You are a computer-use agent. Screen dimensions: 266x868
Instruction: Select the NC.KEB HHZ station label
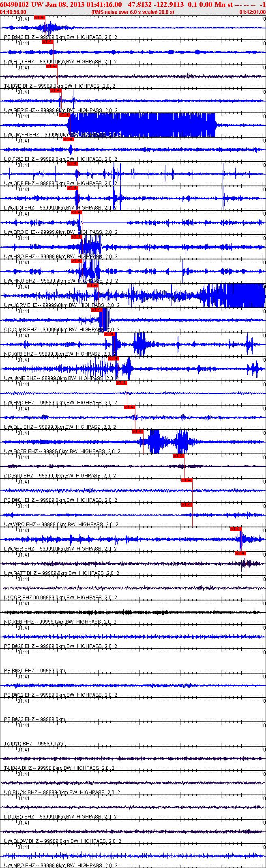pos(60,622)
